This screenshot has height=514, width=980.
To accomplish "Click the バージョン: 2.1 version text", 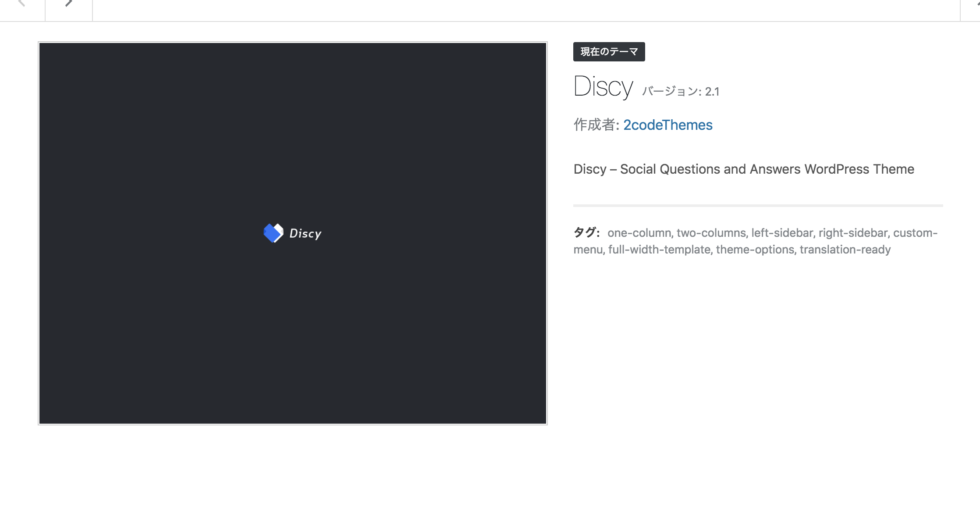I will tap(680, 92).
